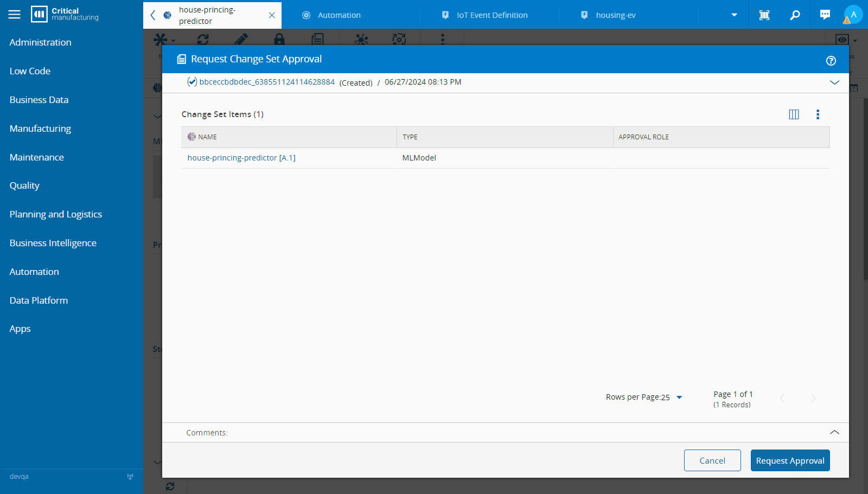This screenshot has height=494, width=868.
Task: Open the tabs overflow dropdown arrow
Action: pyautogui.click(x=734, y=15)
